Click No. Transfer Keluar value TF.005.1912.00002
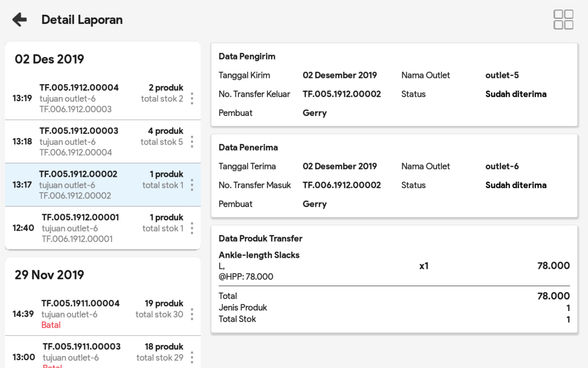The width and height of the screenshot is (588, 368). pos(342,94)
